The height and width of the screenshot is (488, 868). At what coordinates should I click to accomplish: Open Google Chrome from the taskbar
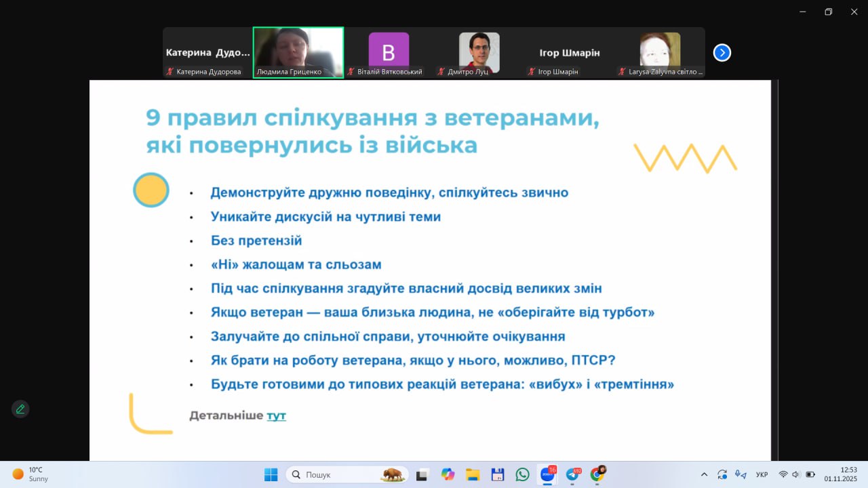pos(597,474)
